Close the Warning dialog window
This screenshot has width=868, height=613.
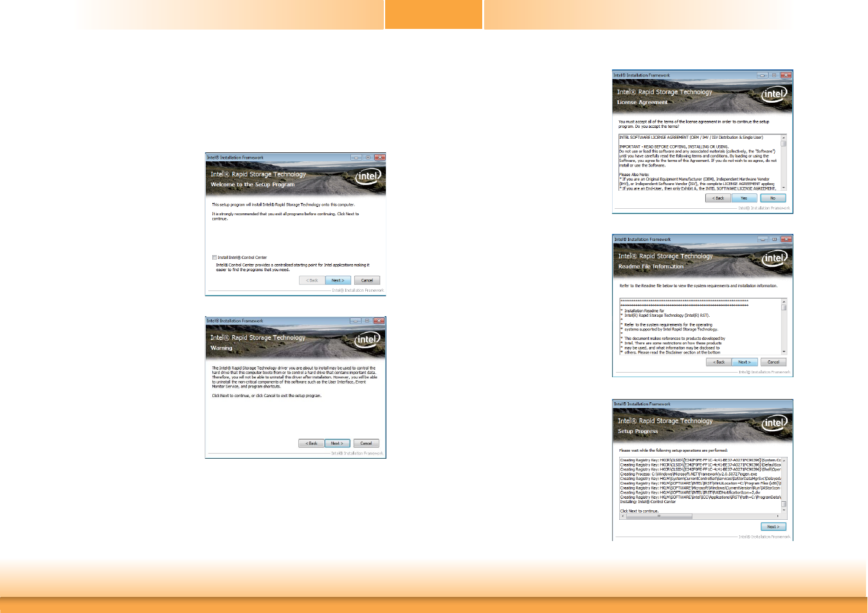point(379,321)
